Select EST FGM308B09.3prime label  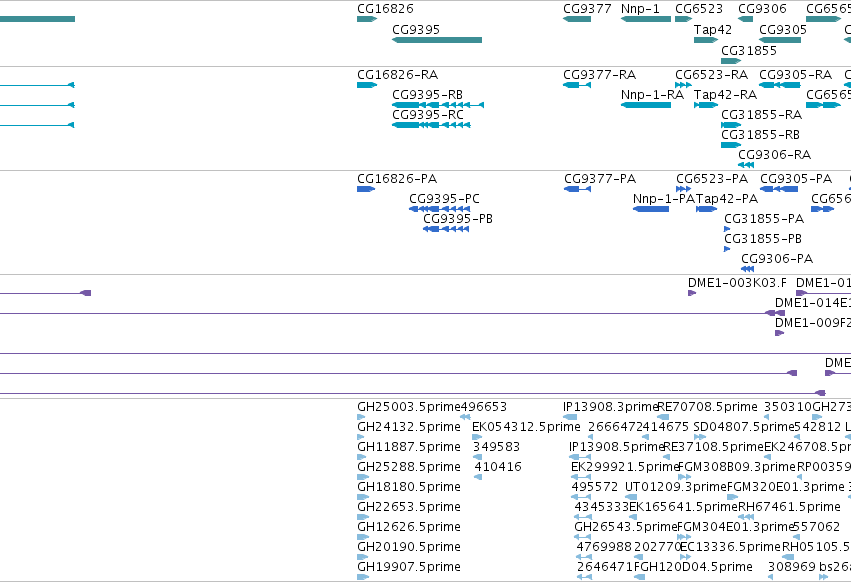pos(737,467)
